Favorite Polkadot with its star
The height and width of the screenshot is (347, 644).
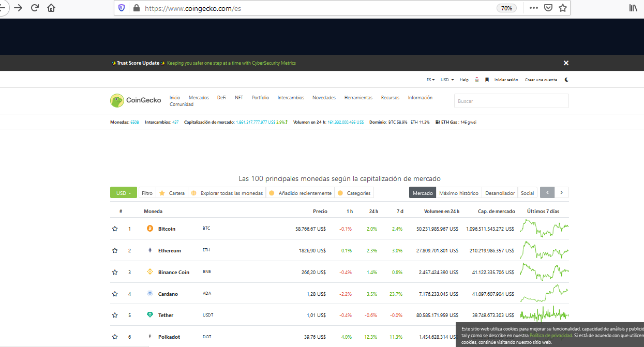[115, 337]
